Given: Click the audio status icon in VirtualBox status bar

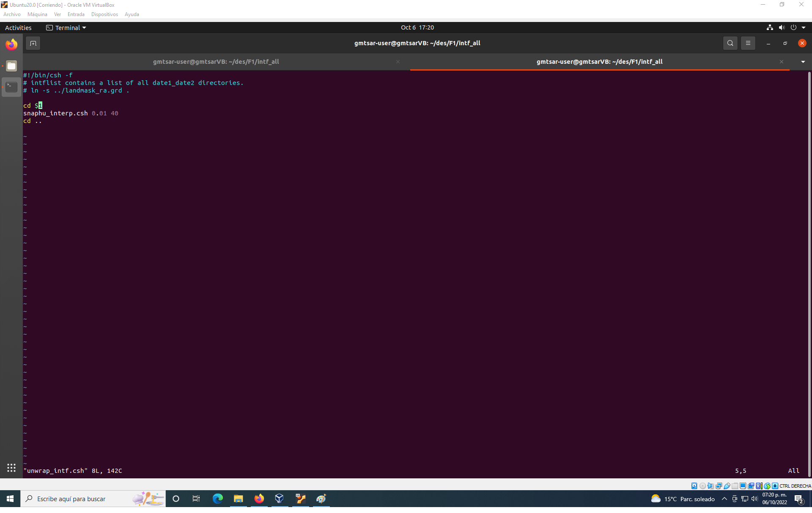Looking at the screenshot, I should 711,486.
